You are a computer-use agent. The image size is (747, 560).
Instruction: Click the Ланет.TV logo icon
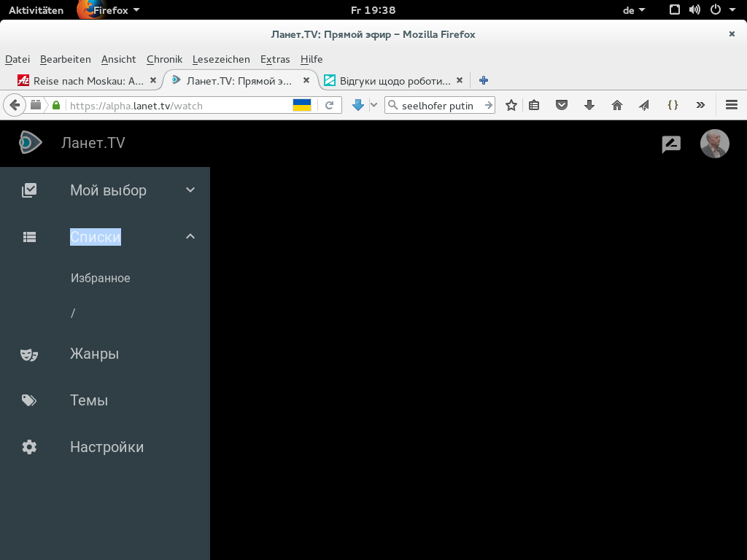point(30,143)
